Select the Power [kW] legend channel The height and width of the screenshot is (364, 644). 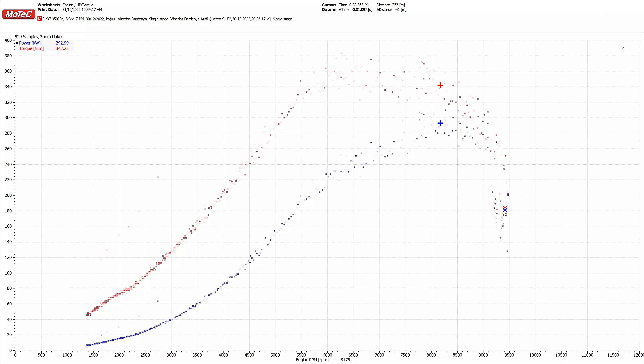[x=30, y=43]
